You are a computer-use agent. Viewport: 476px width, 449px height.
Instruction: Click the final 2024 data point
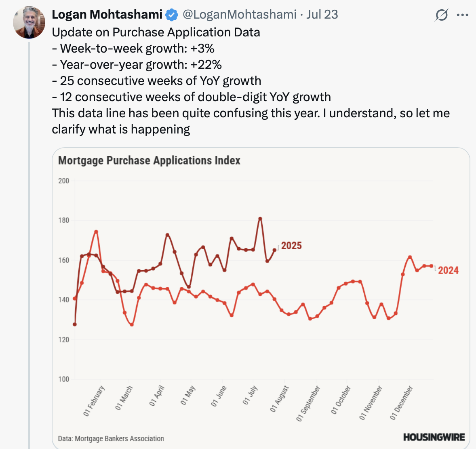pyautogui.click(x=432, y=266)
